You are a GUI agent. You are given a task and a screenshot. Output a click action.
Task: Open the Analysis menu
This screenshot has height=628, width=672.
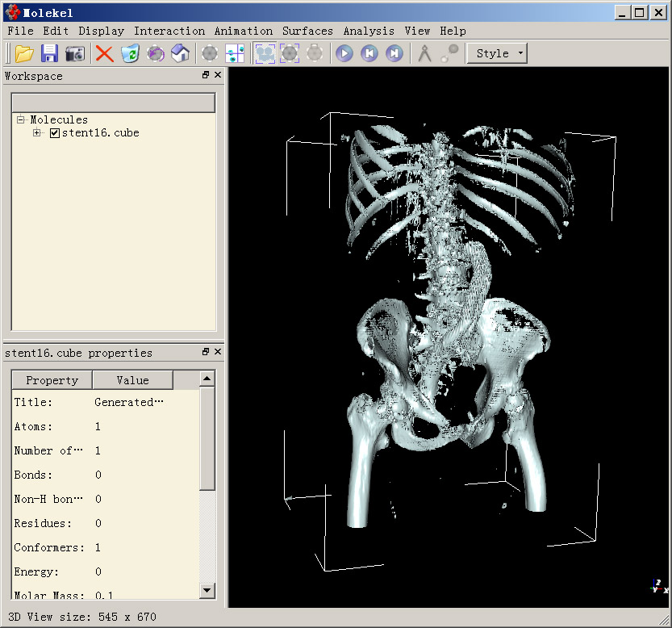369,31
